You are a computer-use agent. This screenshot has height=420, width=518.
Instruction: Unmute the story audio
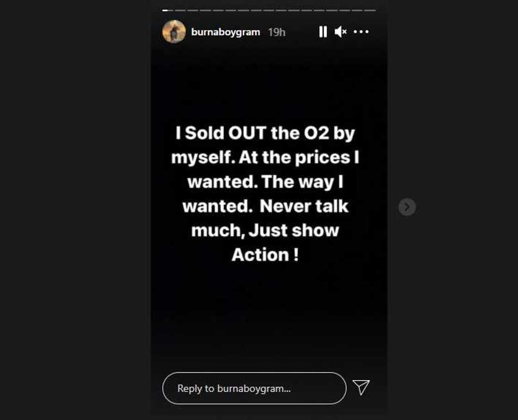[341, 32]
